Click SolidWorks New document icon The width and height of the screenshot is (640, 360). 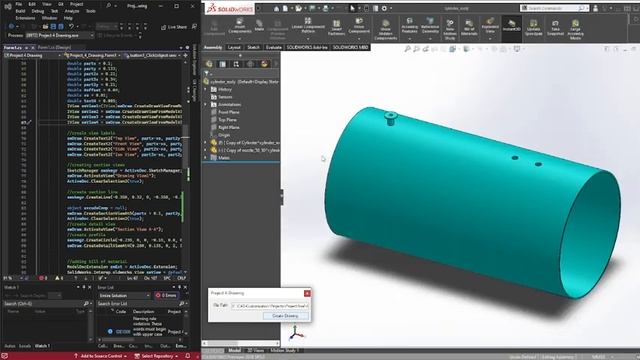click(285, 8)
